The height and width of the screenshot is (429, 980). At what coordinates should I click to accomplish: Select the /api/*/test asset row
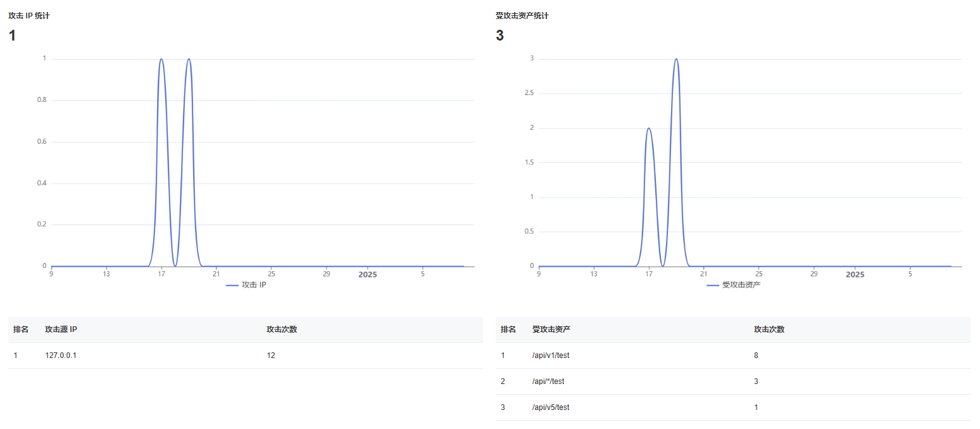(x=732, y=381)
